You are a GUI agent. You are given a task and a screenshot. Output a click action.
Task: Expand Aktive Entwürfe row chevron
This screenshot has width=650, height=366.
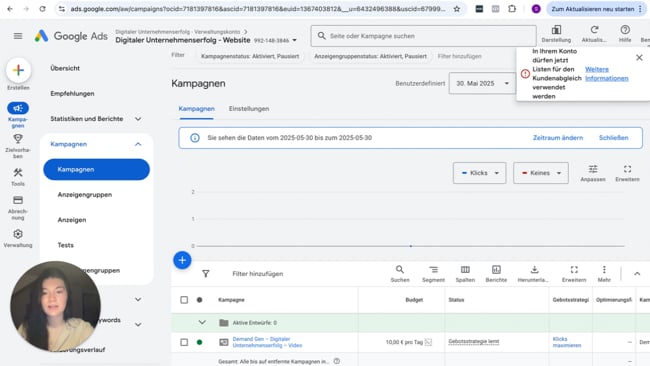point(202,322)
